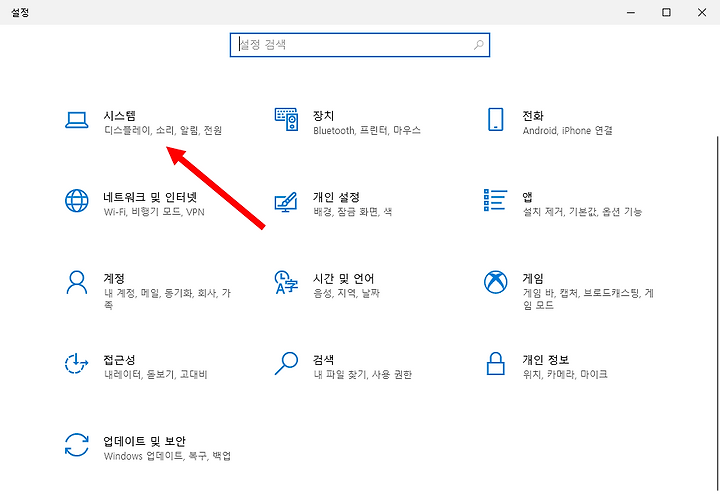
Task: Click the text 음성, 지역, 날짜
Action: pos(346,293)
